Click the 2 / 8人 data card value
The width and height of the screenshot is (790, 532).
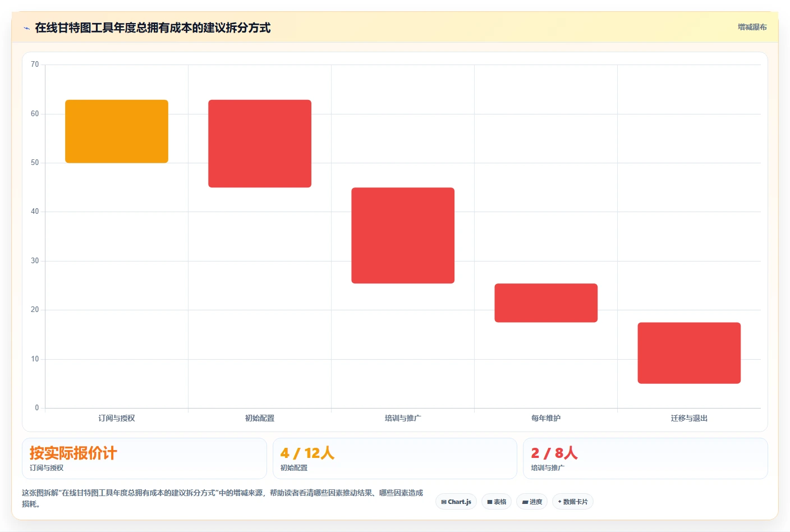pos(554,453)
